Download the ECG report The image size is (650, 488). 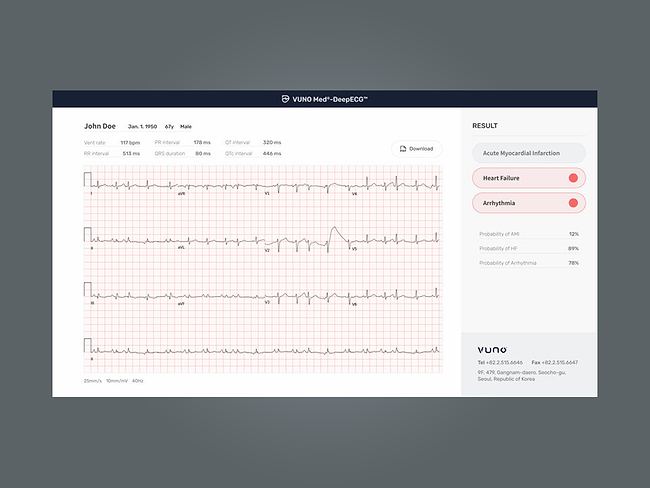pos(417,148)
